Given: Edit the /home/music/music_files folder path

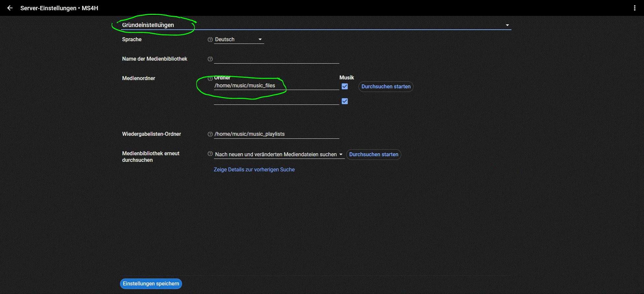Looking at the screenshot, I should tap(276, 86).
